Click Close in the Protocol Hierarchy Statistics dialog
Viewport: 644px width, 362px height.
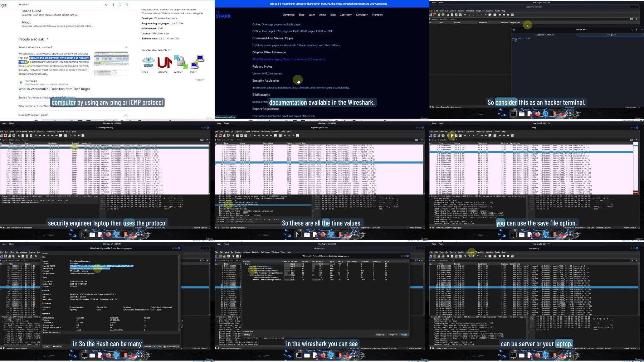pyautogui.click(x=404, y=334)
